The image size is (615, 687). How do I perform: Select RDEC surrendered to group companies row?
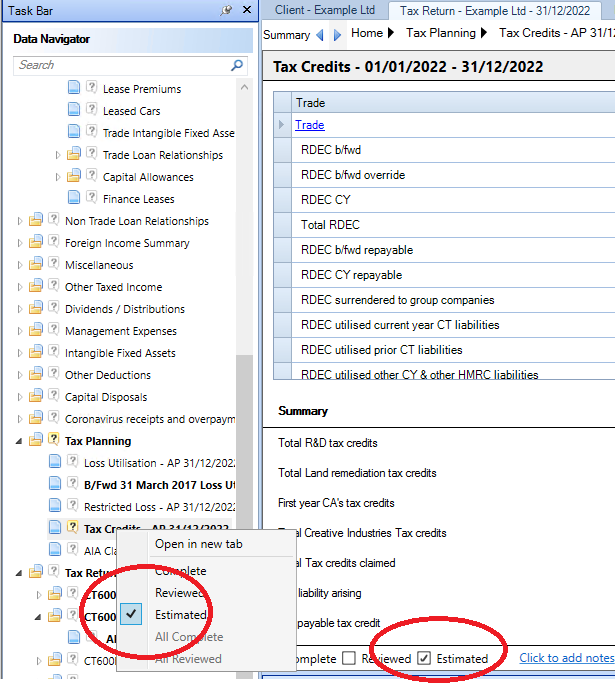click(444, 300)
